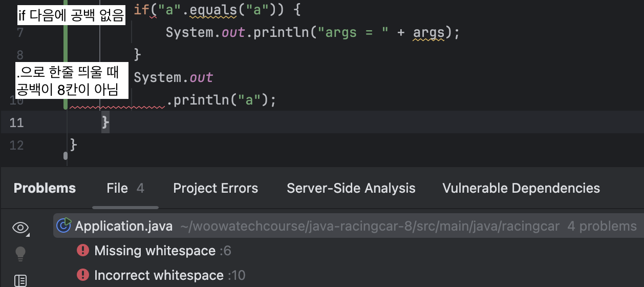Switch to the Problems tab
This screenshot has width=644, height=287.
pyautogui.click(x=45, y=188)
